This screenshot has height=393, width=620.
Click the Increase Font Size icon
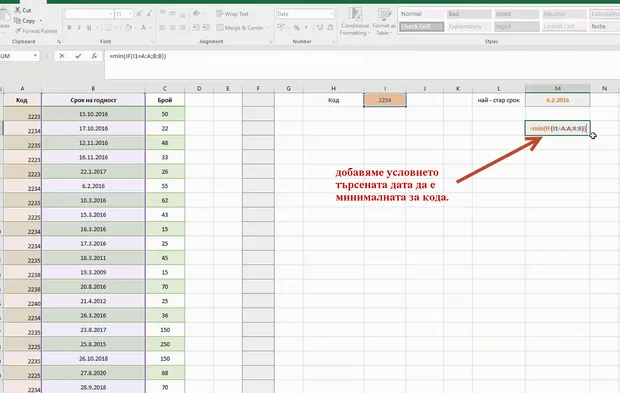click(139, 14)
